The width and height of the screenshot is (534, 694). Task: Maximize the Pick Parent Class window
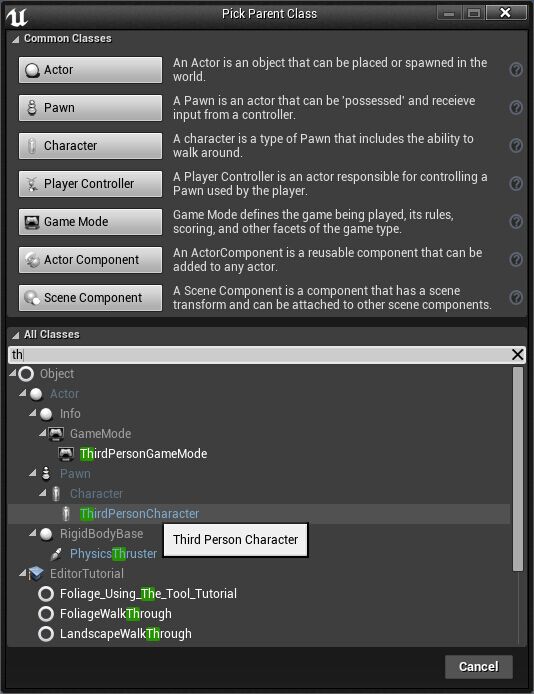[473, 13]
